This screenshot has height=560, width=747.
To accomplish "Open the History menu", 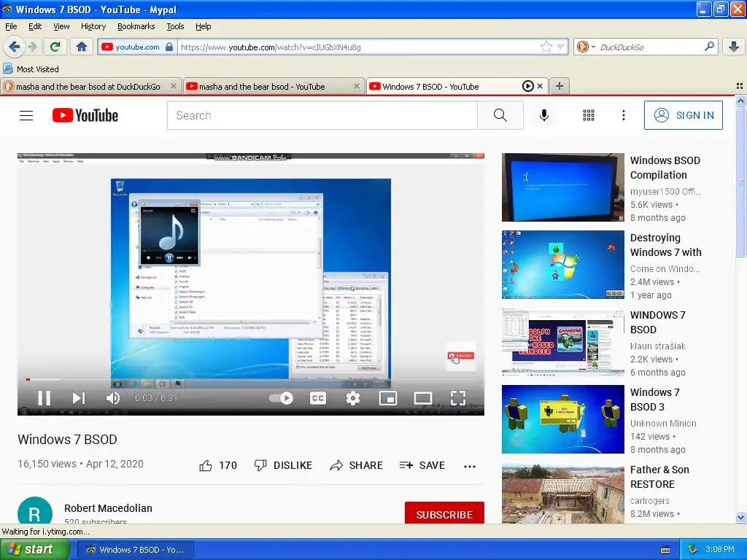I will coord(93,26).
